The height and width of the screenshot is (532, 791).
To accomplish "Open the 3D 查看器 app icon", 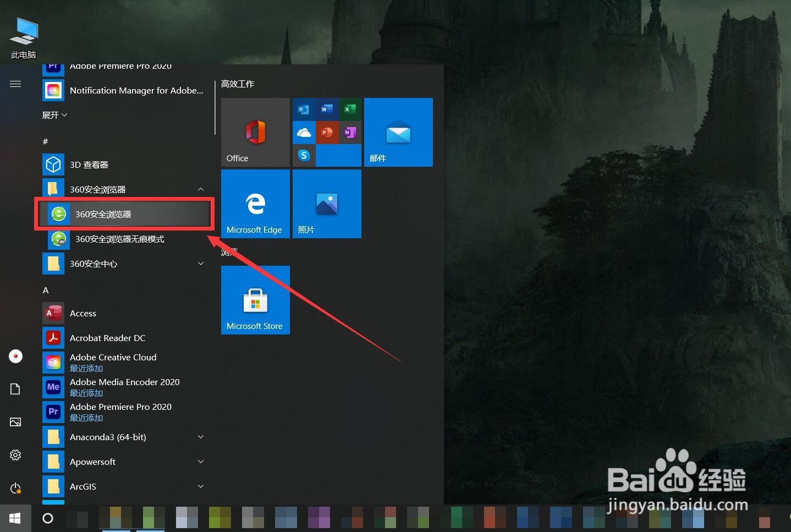I will point(53,164).
